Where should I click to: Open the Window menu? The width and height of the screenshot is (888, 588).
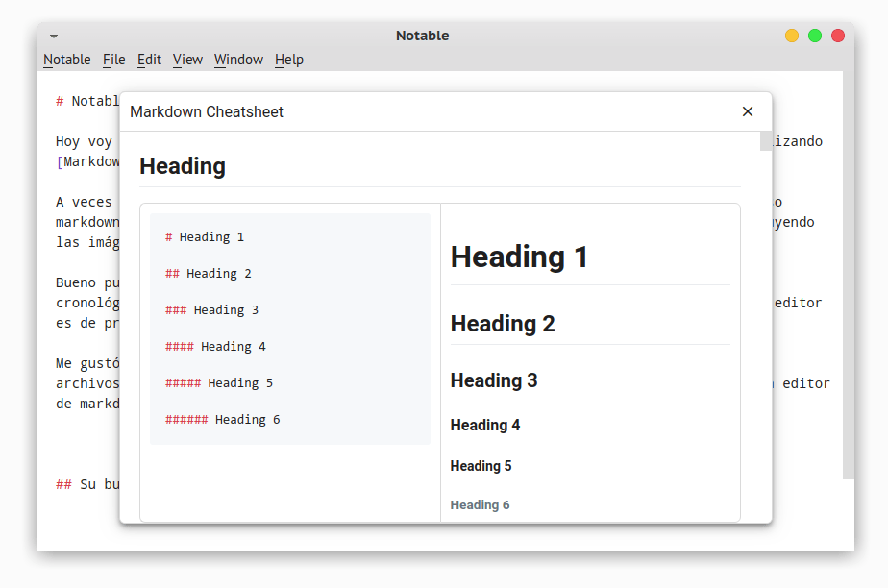tap(237, 59)
